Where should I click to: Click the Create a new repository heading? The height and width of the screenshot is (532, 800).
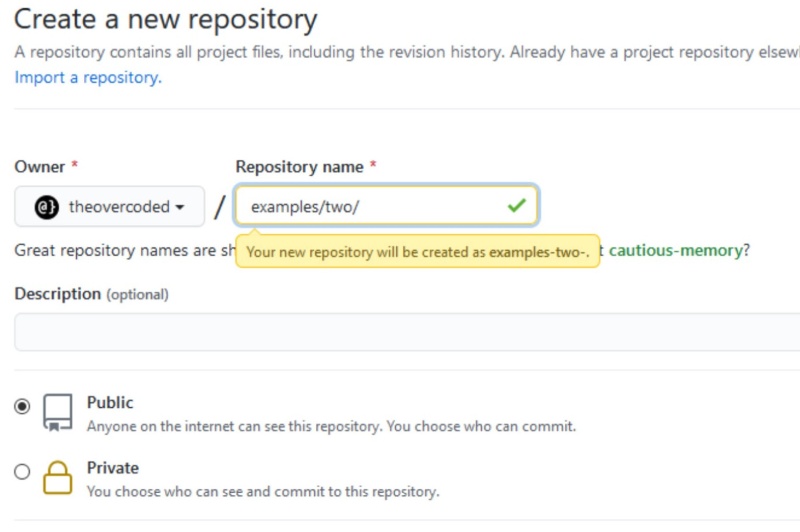tap(166, 19)
